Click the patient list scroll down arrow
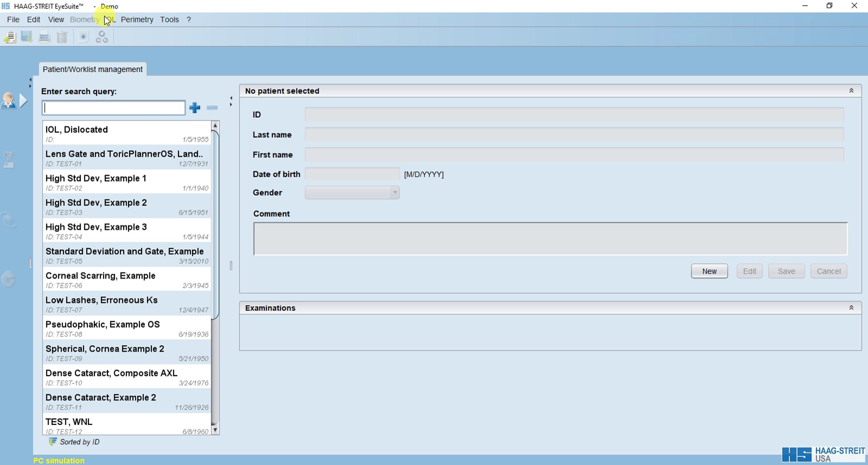The width and height of the screenshot is (868, 465). click(x=215, y=430)
